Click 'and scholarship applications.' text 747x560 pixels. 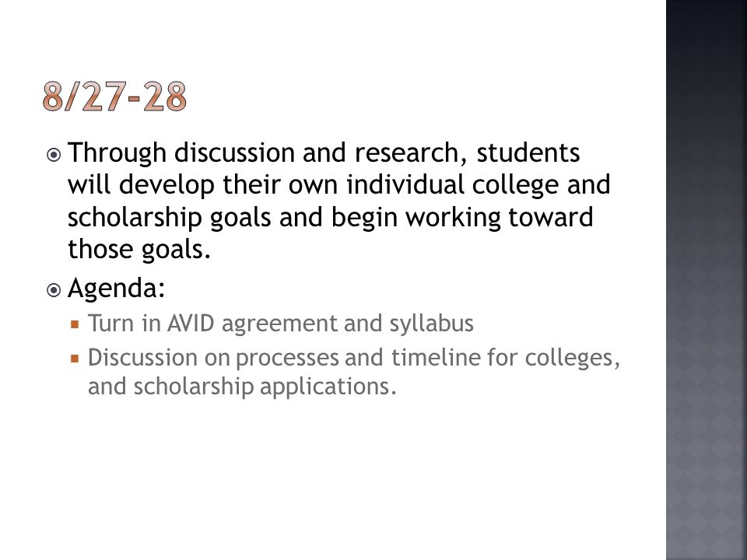click(x=242, y=387)
